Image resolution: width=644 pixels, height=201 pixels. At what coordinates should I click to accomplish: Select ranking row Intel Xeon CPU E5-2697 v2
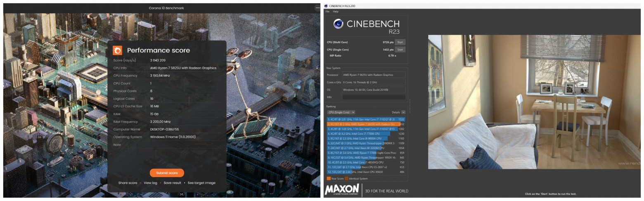tap(366, 167)
